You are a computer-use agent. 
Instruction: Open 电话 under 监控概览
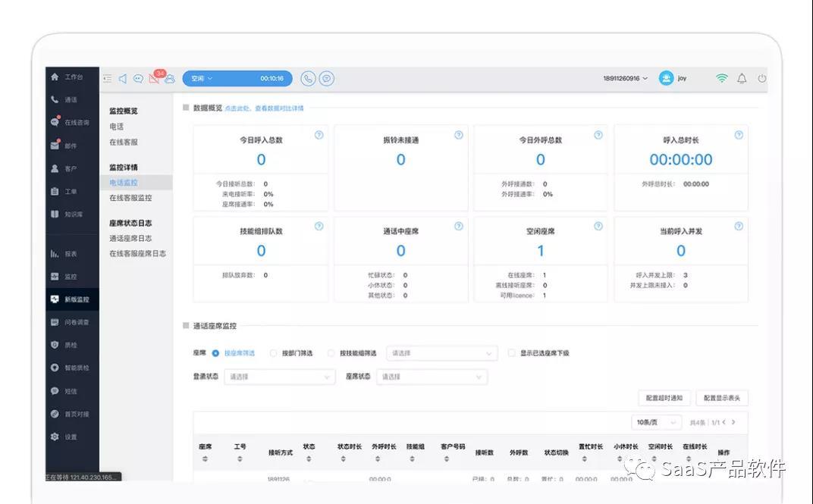[117, 127]
